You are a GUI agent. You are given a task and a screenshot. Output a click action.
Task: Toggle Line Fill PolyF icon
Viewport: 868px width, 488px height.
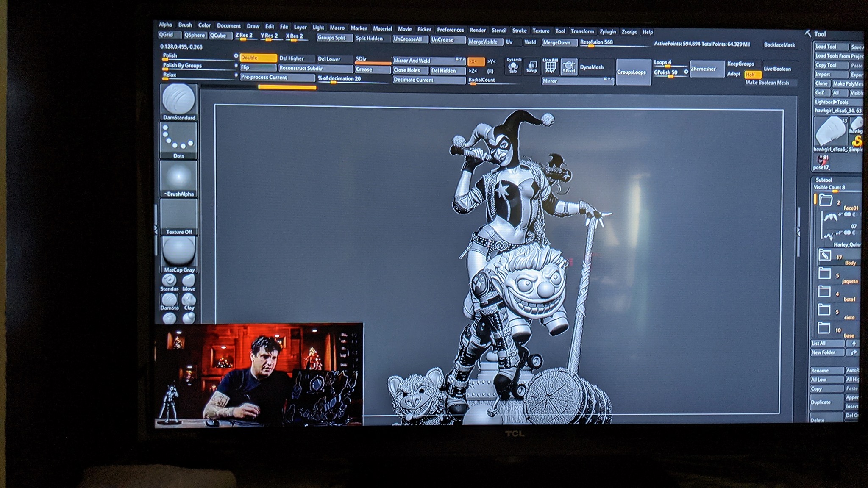coord(550,67)
